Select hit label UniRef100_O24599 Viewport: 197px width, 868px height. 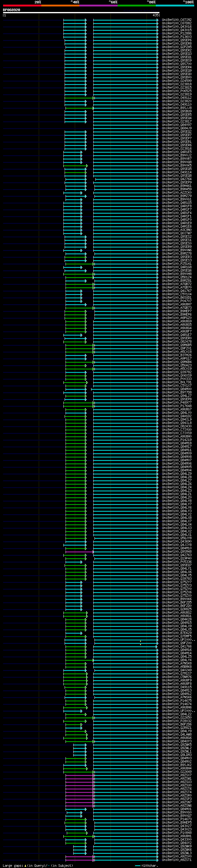(x=177, y=81)
